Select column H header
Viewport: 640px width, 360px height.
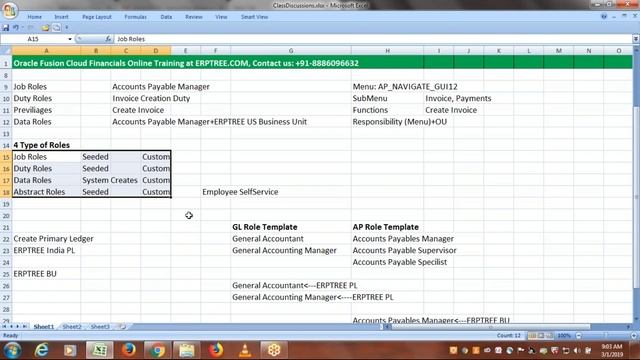(x=387, y=51)
